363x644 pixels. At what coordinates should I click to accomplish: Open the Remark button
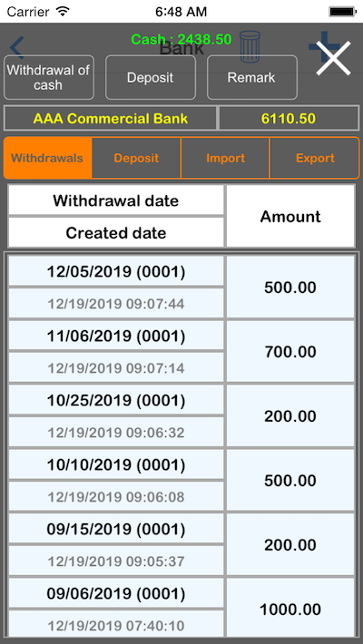point(252,78)
